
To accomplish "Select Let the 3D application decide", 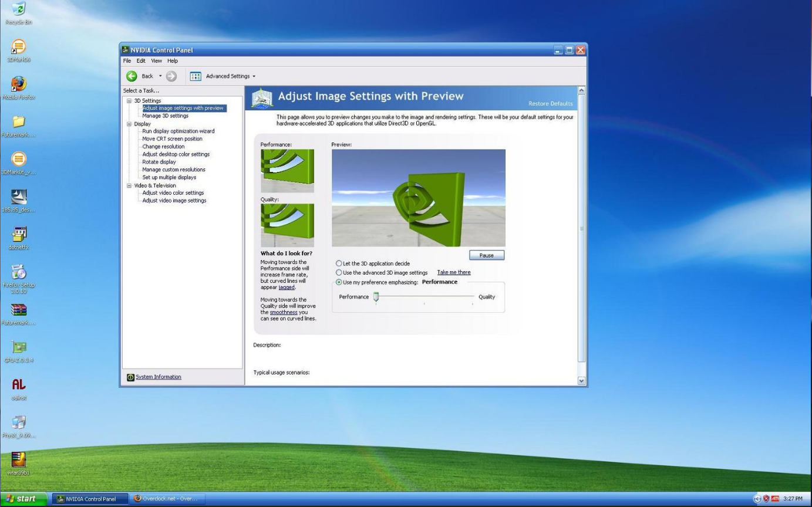I will point(339,264).
